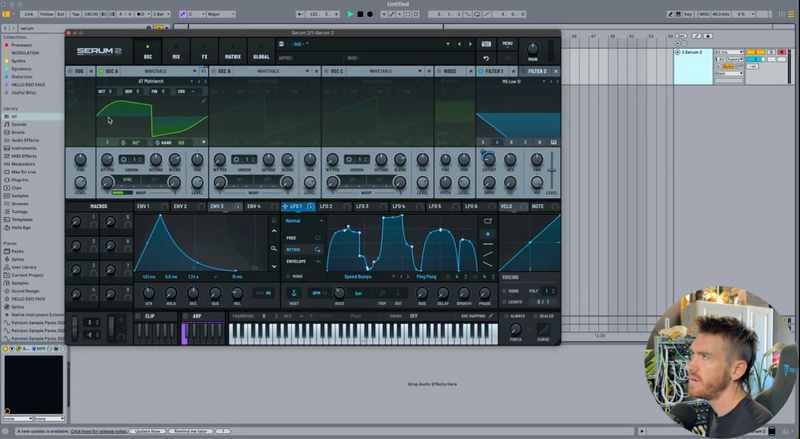Switch to the MATRIX tab
Image resolution: width=800 pixels, height=439 pixels.
coord(233,52)
